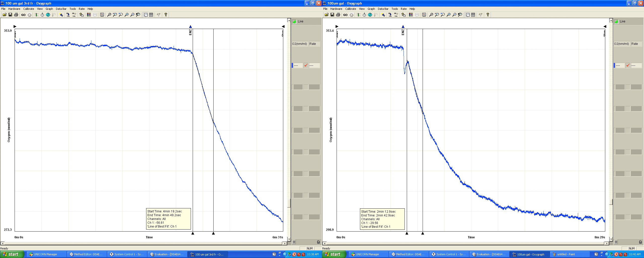The height and width of the screenshot is (258, 644).
Task: Click the Save disk icon in '100um gal' window
Action: tap(332, 15)
